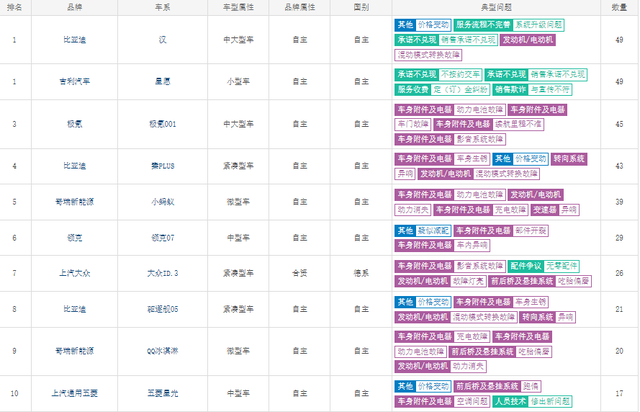Click 微型车 in the QQ冰淇淋 row
This screenshot has width=640, height=412.
pyautogui.click(x=238, y=351)
